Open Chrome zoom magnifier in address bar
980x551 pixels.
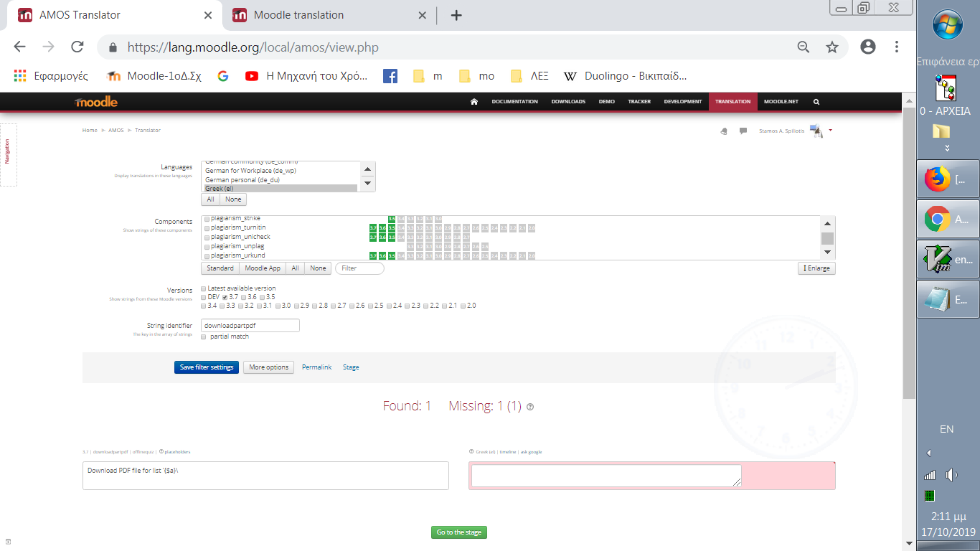[x=804, y=47]
